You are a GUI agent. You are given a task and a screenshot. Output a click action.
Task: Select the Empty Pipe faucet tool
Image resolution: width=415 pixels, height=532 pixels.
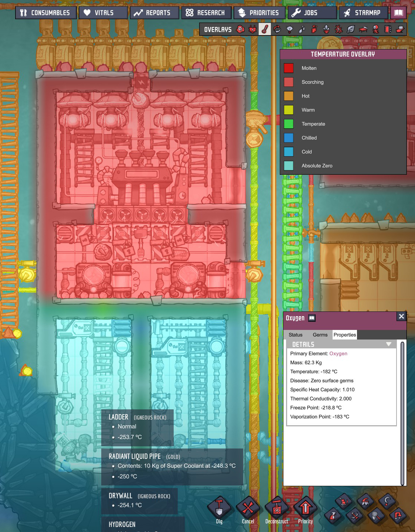tap(398, 515)
